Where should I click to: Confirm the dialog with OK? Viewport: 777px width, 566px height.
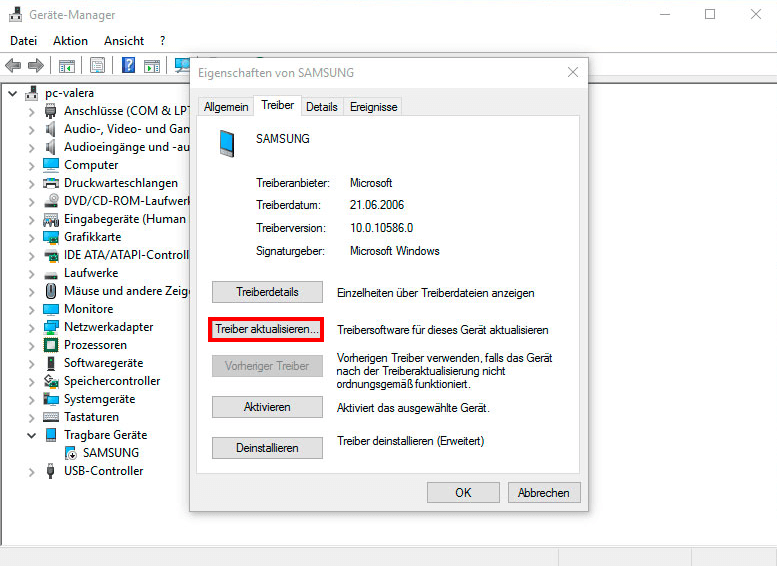point(463,493)
